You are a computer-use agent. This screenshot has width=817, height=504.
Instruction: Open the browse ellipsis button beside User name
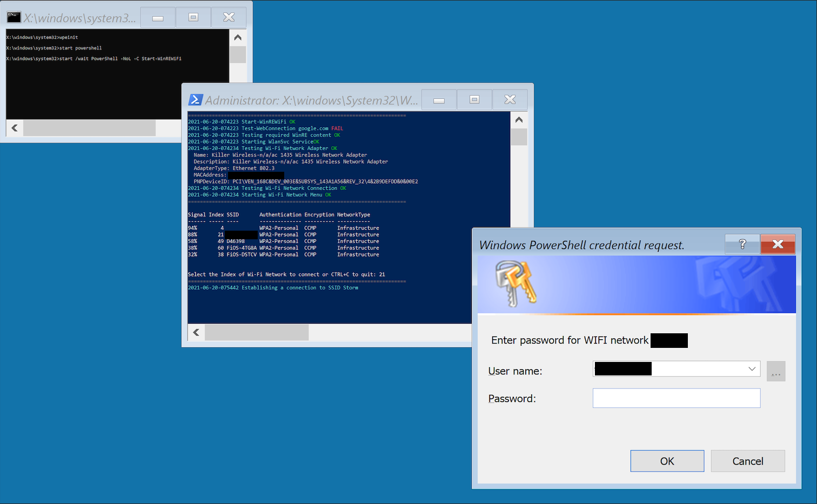tap(775, 372)
